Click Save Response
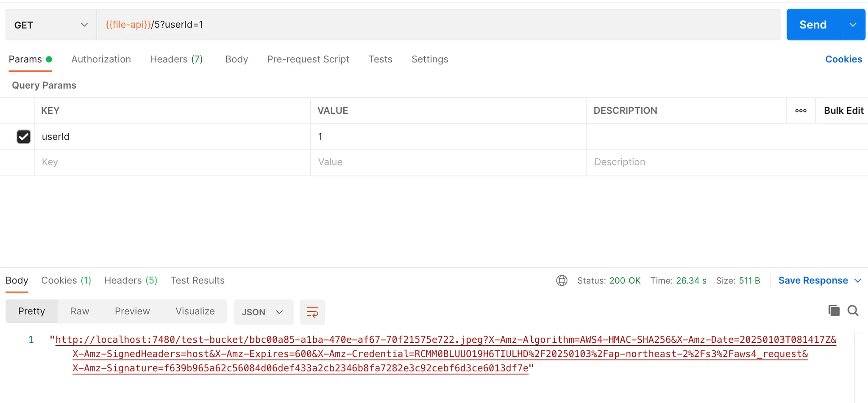Image resolution: width=868 pixels, height=403 pixels. point(813,280)
